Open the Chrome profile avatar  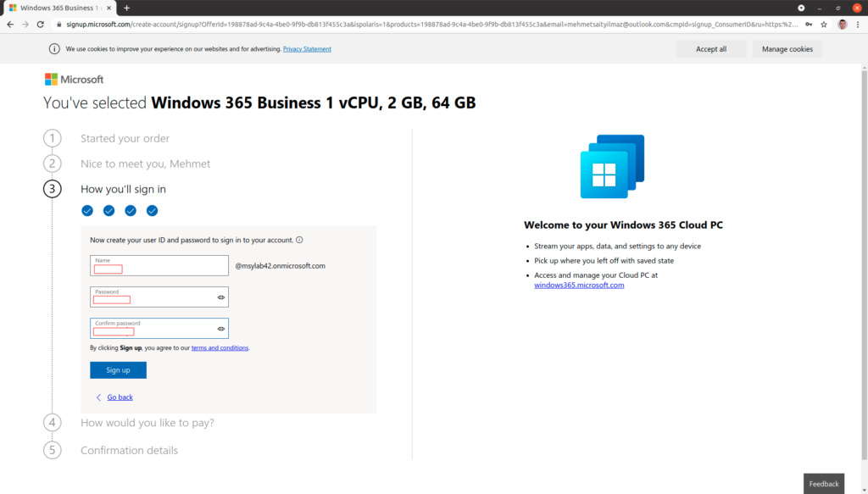843,25
